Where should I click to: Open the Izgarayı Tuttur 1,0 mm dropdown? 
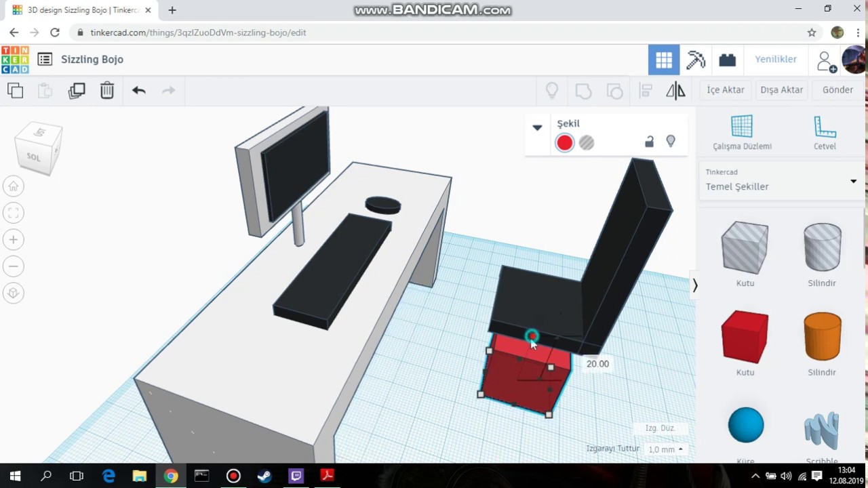pos(665,449)
